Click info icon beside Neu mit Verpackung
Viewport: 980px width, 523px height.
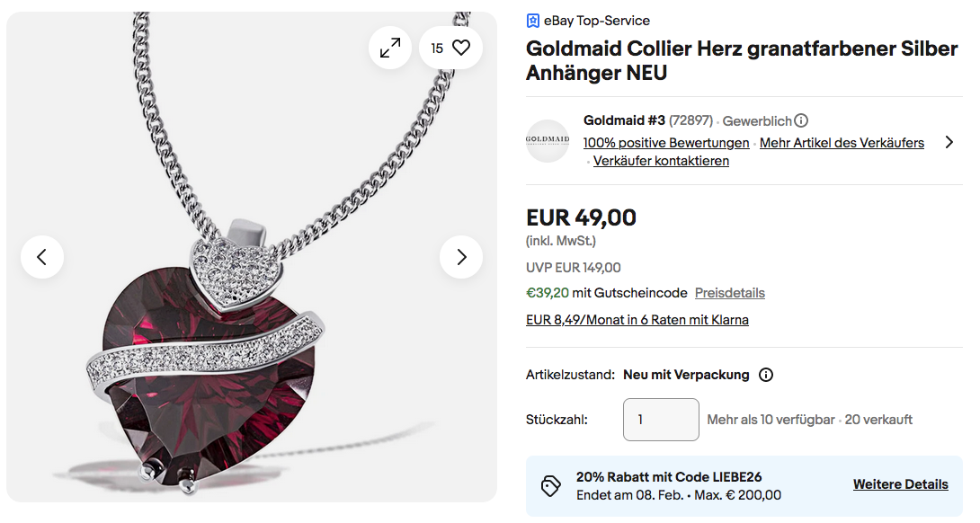tap(766, 375)
